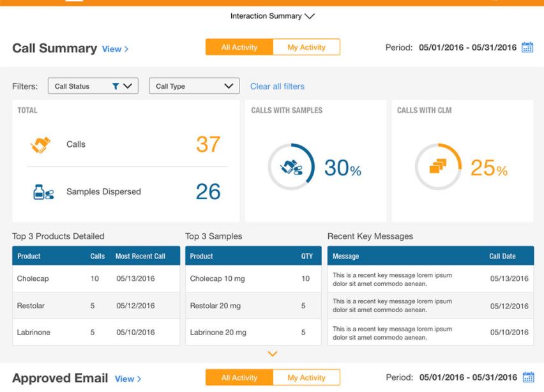544x392 pixels.
Task: Switch Call Summary to My Activity
Action: [306, 47]
